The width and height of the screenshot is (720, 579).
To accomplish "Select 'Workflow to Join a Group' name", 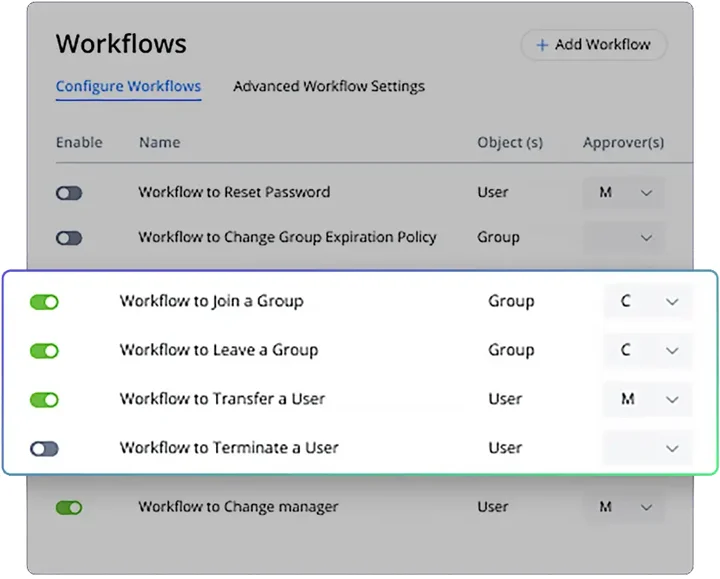I will (x=212, y=301).
